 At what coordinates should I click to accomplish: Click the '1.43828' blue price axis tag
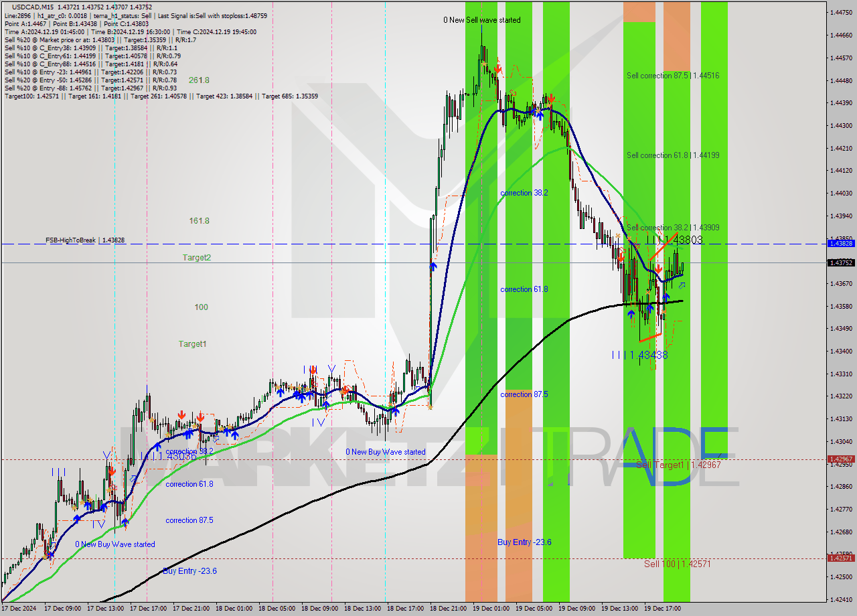click(x=841, y=244)
